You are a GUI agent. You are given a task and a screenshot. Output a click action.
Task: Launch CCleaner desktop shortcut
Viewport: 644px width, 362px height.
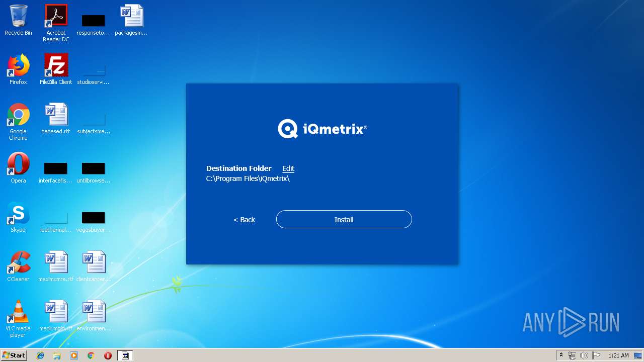[x=18, y=266]
